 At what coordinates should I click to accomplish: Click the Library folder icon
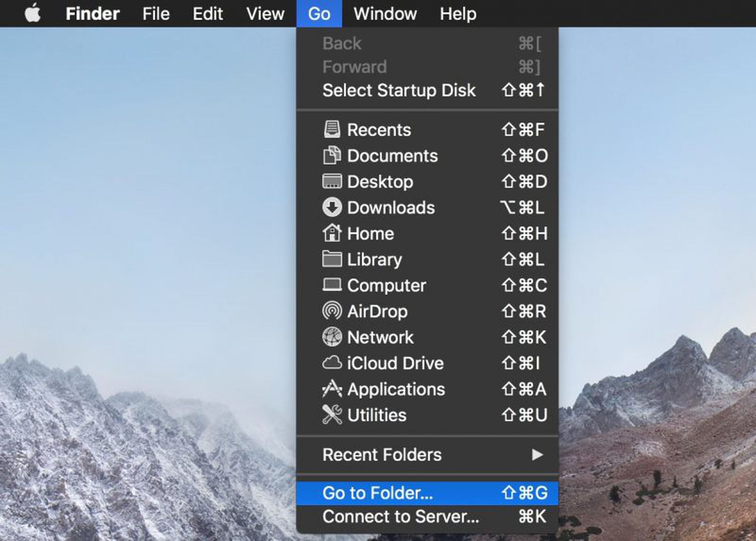click(332, 259)
